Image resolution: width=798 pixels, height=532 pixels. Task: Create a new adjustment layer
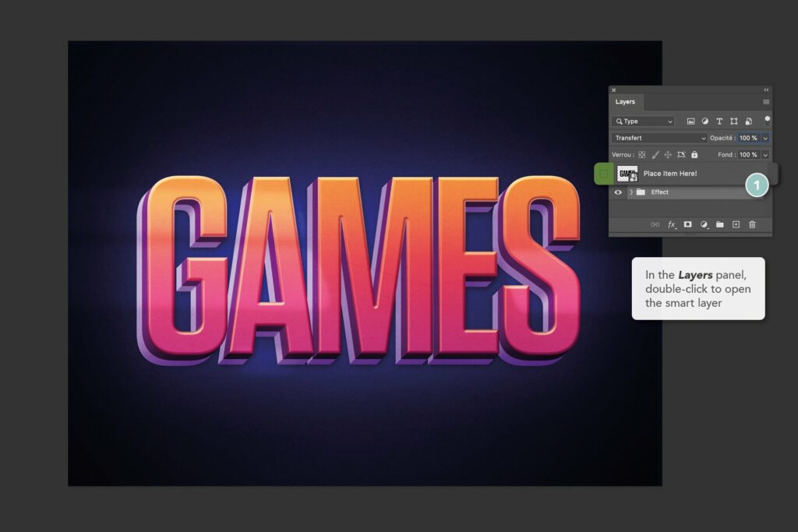pos(704,224)
